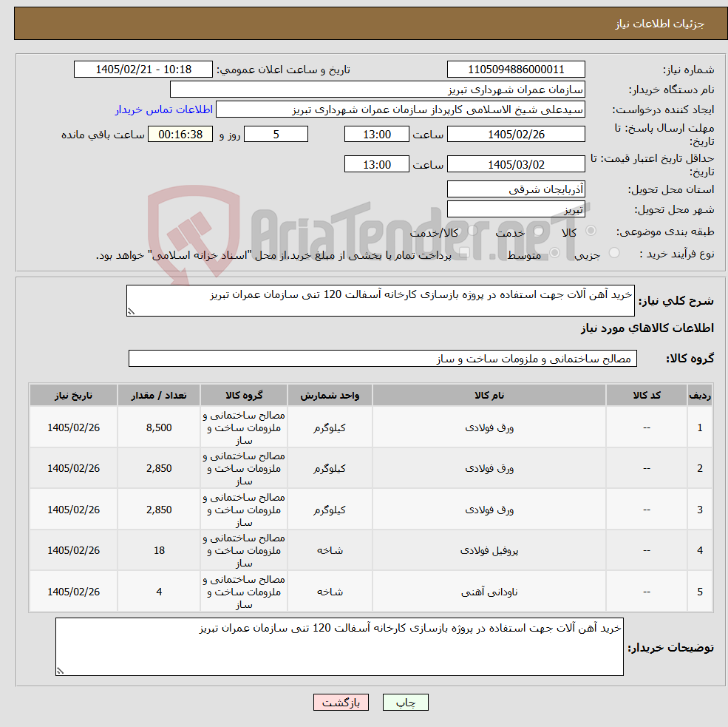Click the گروه کالا column header
The width and height of the screenshot is (728, 727).
coord(244,396)
